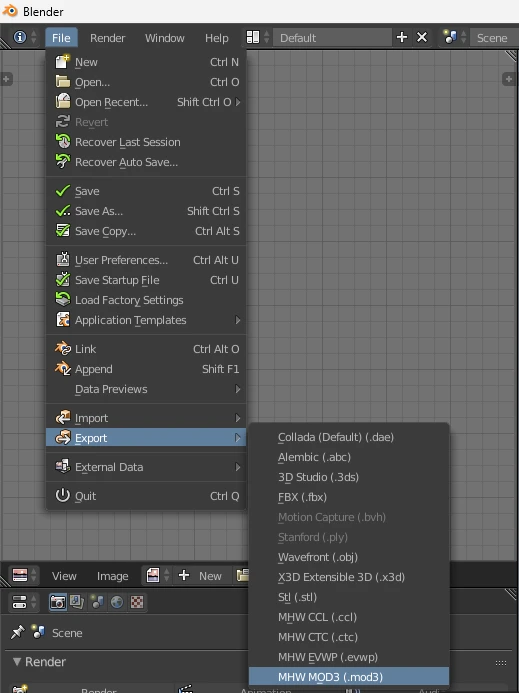Expand the External Data submenu
This screenshot has width=519, height=693.
238,467
